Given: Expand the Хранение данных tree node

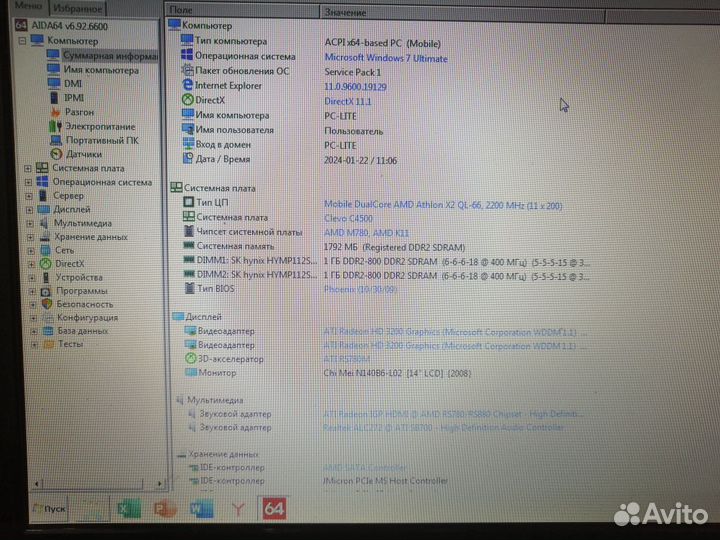Looking at the screenshot, I should point(30,237).
